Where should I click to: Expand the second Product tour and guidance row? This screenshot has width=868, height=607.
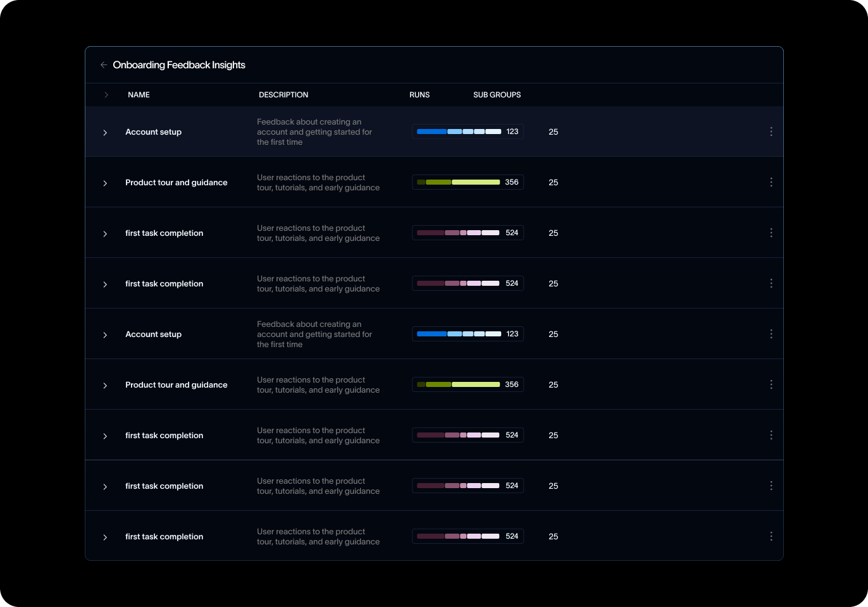pyautogui.click(x=105, y=385)
